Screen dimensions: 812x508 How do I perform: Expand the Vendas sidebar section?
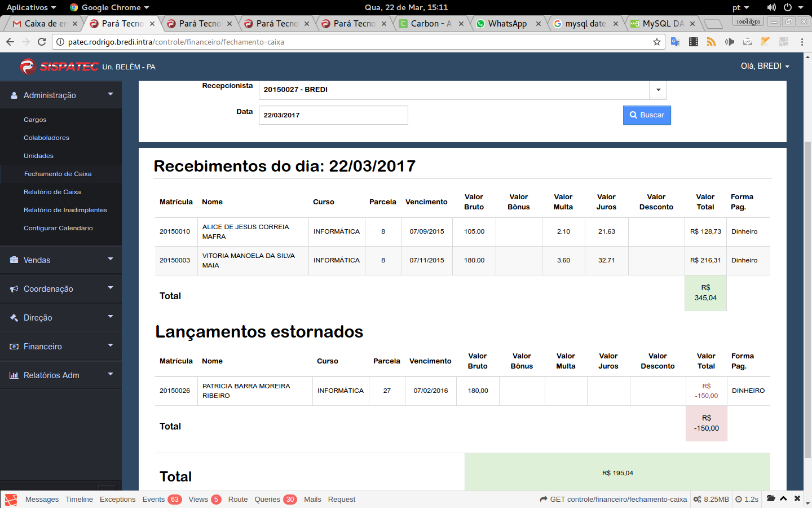pos(61,260)
